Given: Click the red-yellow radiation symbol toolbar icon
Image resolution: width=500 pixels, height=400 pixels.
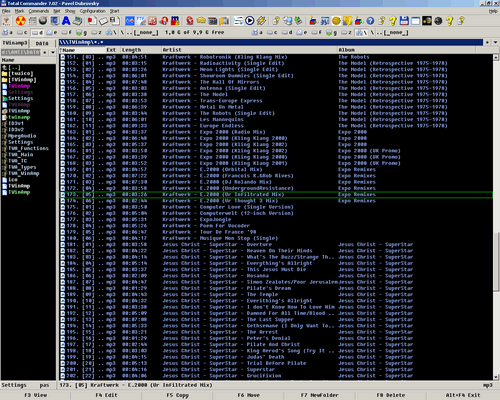Looking at the screenshot, I should click(x=21, y=21).
